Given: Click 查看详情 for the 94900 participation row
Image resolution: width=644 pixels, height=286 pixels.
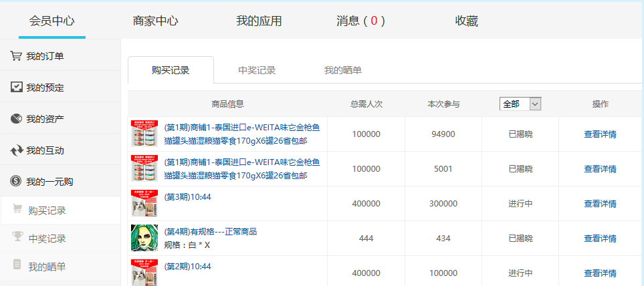Looking at the screenshot, I should pyautogui.click(x=600, y=134).
